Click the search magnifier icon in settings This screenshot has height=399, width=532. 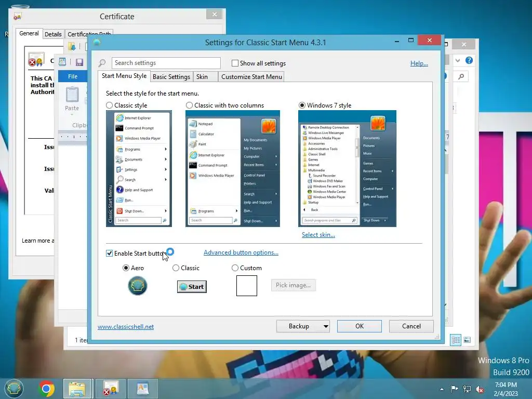coord(102,63)
